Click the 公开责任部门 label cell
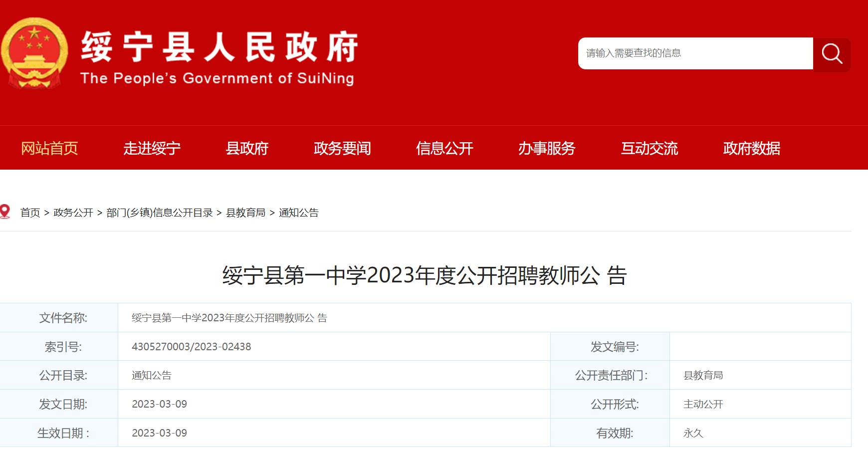 610,375
